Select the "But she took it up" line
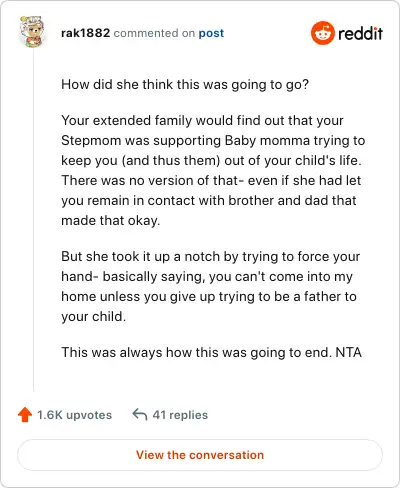The width and height of the screenshot is (400, 488). pyautogui.click(x=211, y=257)
